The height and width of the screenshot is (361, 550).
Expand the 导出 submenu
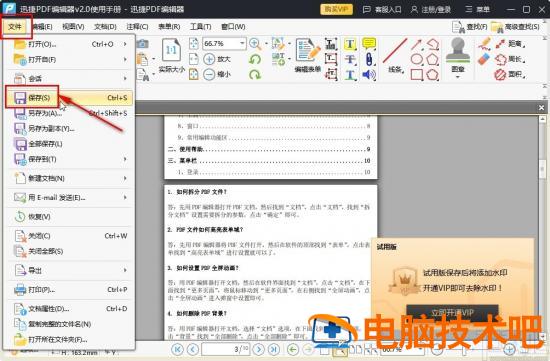point(69,270)
